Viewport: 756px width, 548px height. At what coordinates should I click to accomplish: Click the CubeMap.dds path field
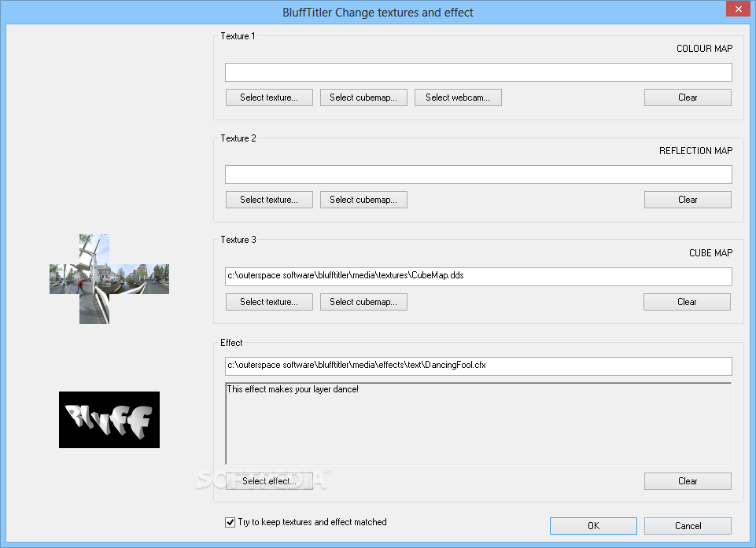[478, 276]
